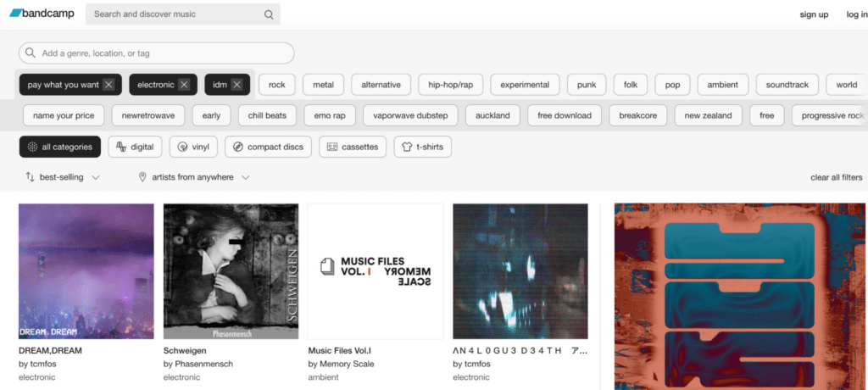
Task: Add the rock genre tag
Action: [x=277, y=85]
